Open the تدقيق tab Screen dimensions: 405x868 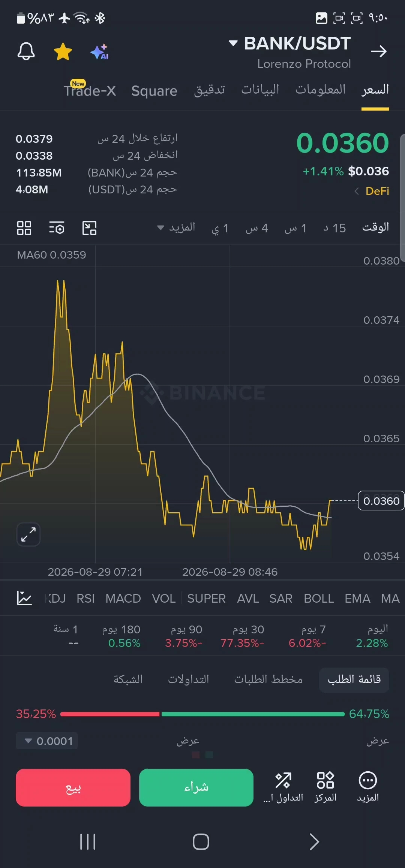coord(209,90)
